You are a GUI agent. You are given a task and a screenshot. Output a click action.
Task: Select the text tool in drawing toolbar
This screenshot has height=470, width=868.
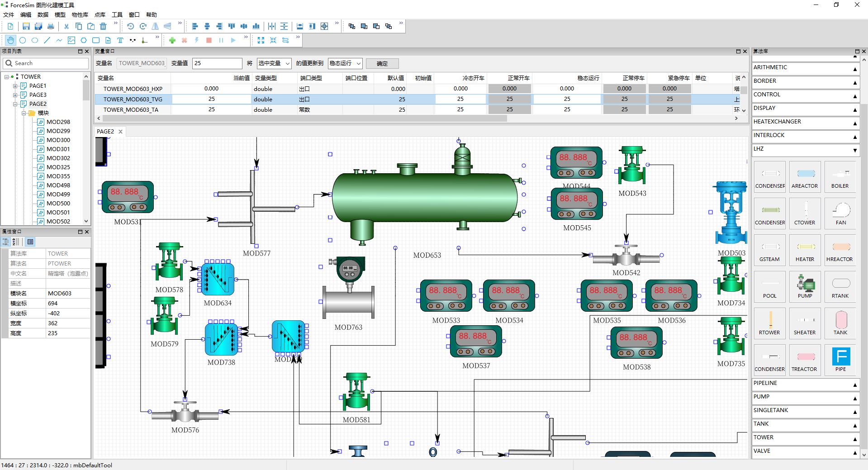pos(120,40)
